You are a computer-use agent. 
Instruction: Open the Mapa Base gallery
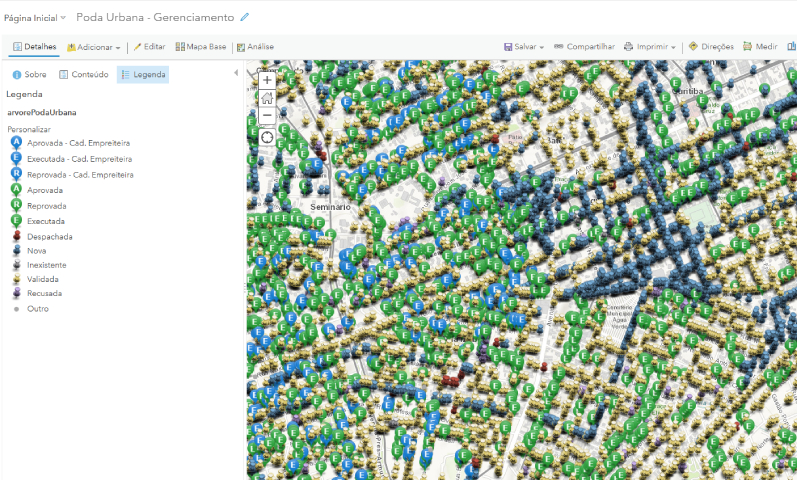(201, 47)
